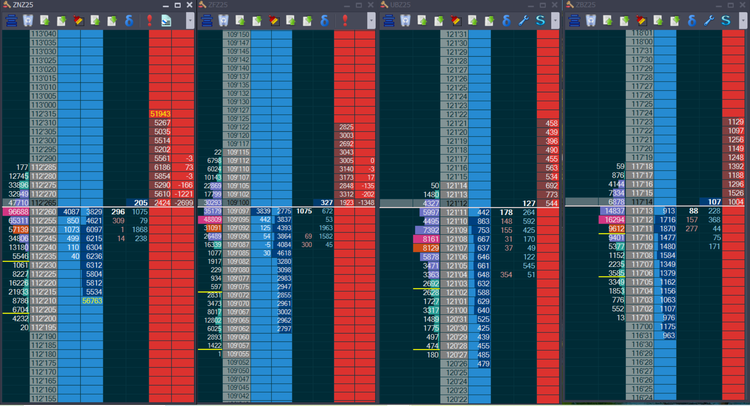
Task: Click the blue S icon in ZBZ25 toolbar
Action: (726, 19)
